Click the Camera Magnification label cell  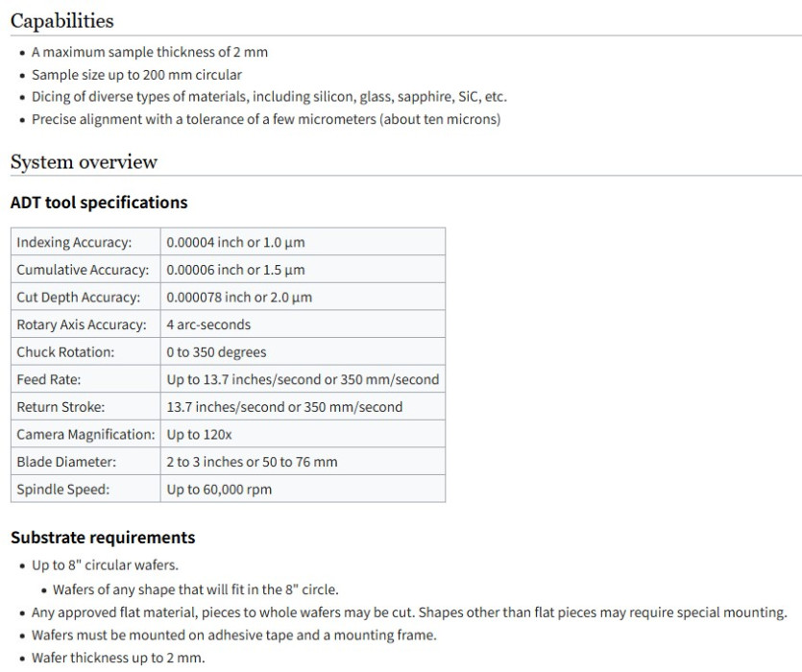click(x=85, y=435)
